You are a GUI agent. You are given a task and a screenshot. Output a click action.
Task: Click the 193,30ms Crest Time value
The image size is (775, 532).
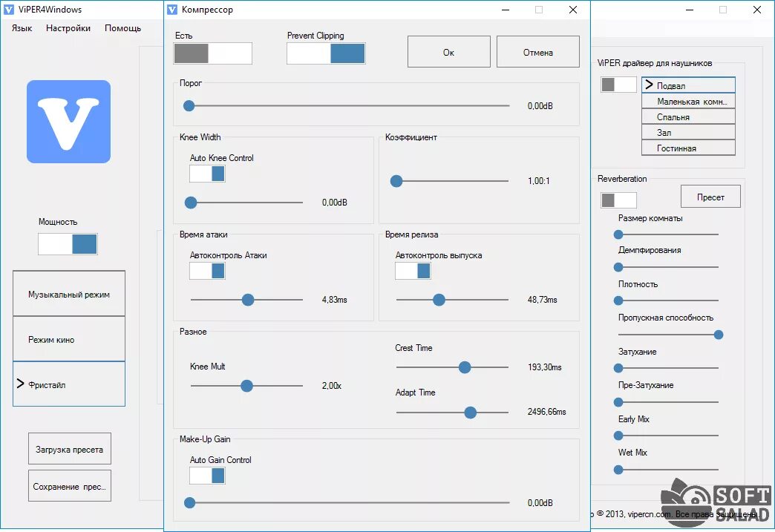pos(545,367)
